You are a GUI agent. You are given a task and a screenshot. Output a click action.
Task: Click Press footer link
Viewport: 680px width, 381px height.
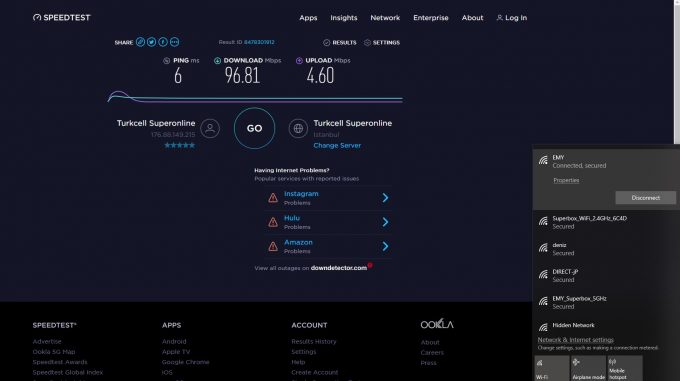pyautogui.click(x=428, y=363)
